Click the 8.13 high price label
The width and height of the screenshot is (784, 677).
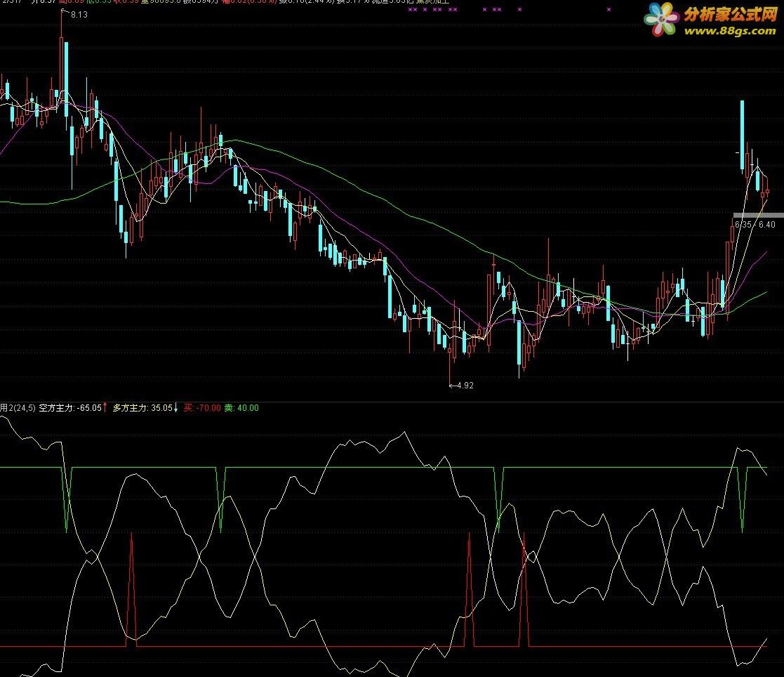[79, 15]
